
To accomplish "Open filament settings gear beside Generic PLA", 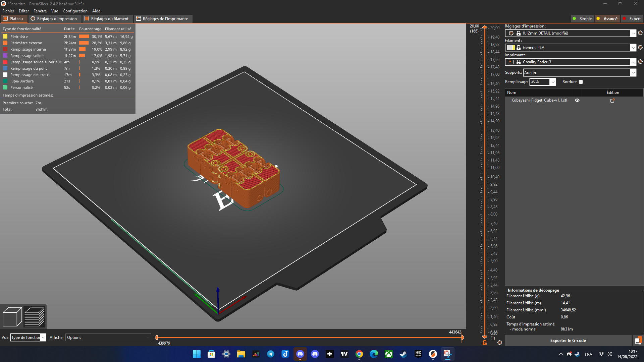I will click(640, 47).
